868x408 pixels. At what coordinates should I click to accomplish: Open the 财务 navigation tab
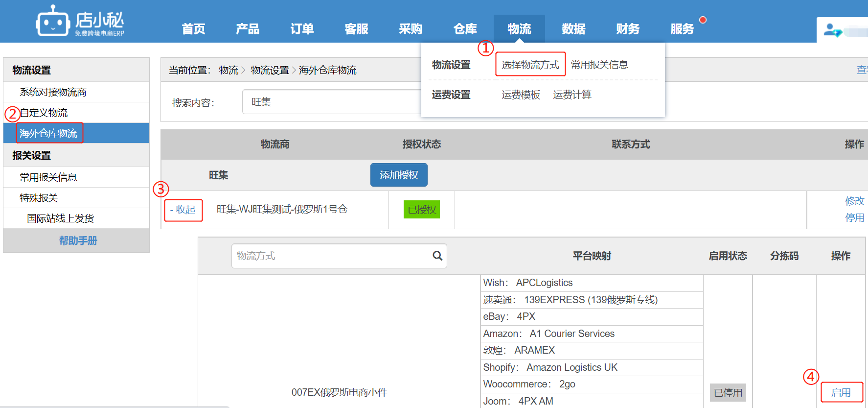click(628, 29)
